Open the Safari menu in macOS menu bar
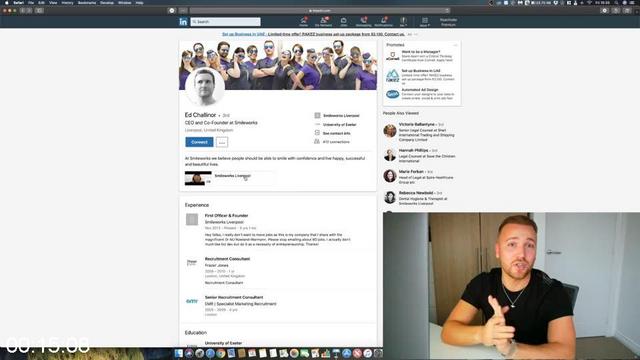 pos(18,2)
